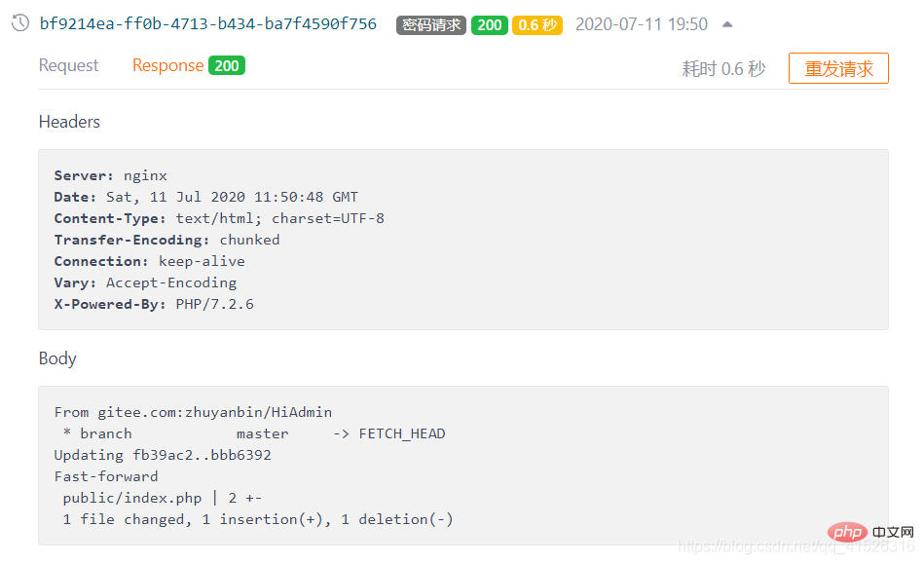
Task: Collapse the request details with the up arrow
Action: [727, 24]
